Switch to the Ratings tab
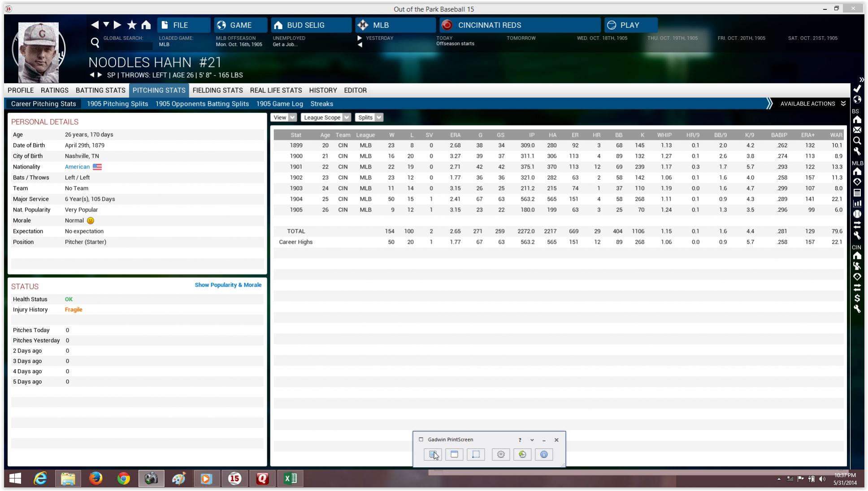 coord(55,90)
